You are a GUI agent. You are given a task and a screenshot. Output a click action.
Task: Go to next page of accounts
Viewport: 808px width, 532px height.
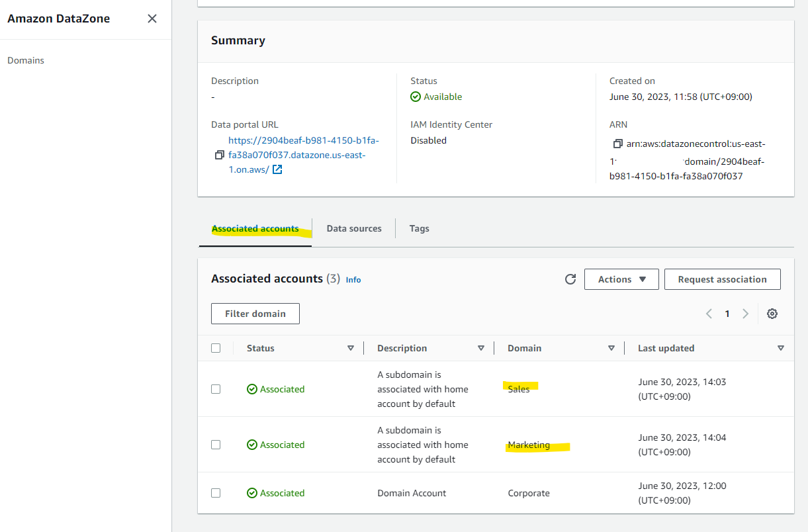pos(746,314)
